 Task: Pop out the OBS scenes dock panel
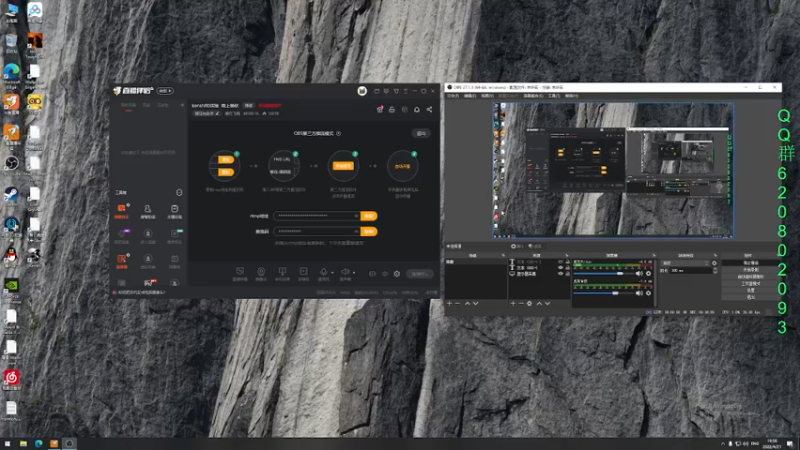pyautogui.click(x=503, y=255)
